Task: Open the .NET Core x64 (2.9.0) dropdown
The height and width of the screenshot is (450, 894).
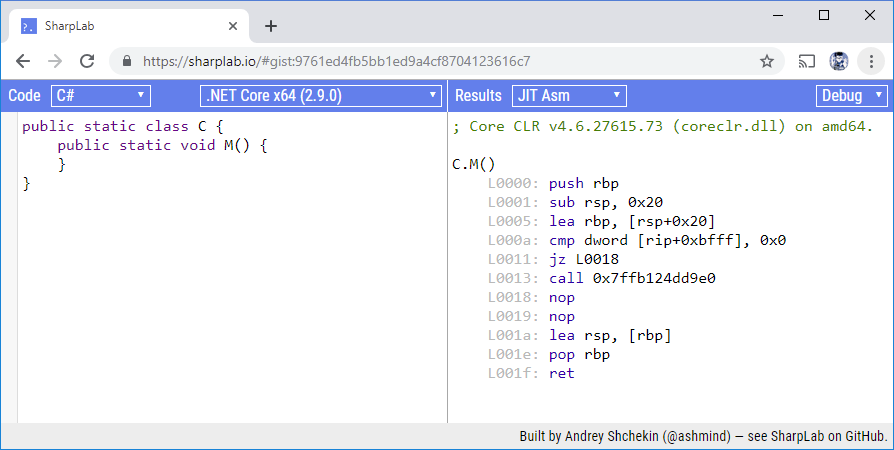Action: [321, 96]
